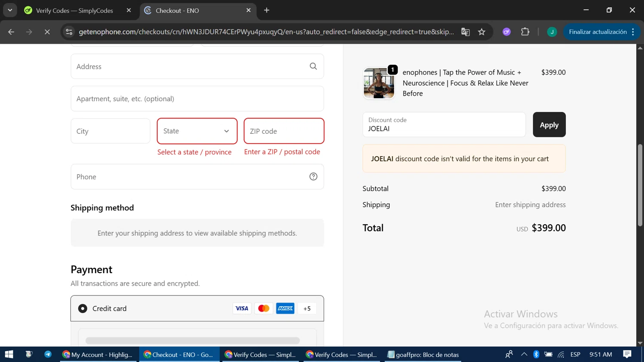Show hidden tray icons chevron
Viewport: 644px width, 362px height.
524,354
